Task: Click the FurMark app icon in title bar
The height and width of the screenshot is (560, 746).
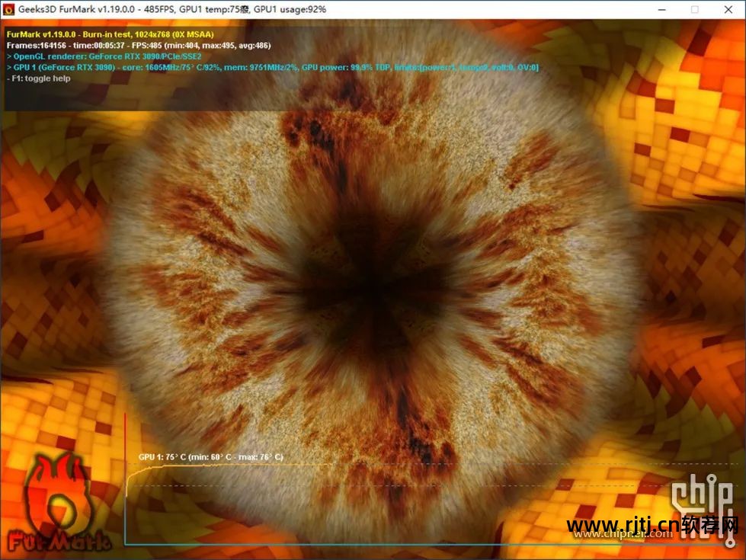Action: coord(8,9)
